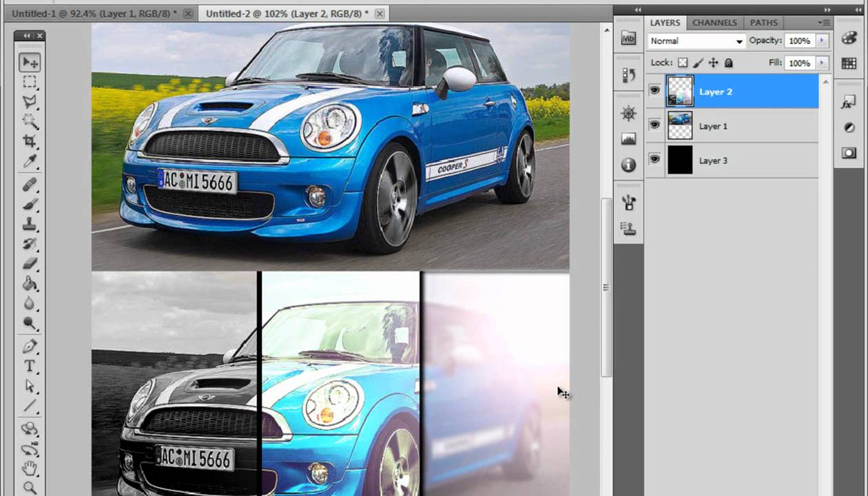Select the Spot Healing Brush tool

tap(30, 185)
